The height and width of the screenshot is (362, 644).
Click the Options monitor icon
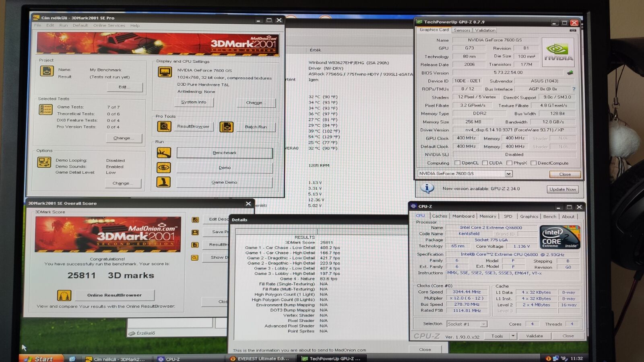pos(44,162)
